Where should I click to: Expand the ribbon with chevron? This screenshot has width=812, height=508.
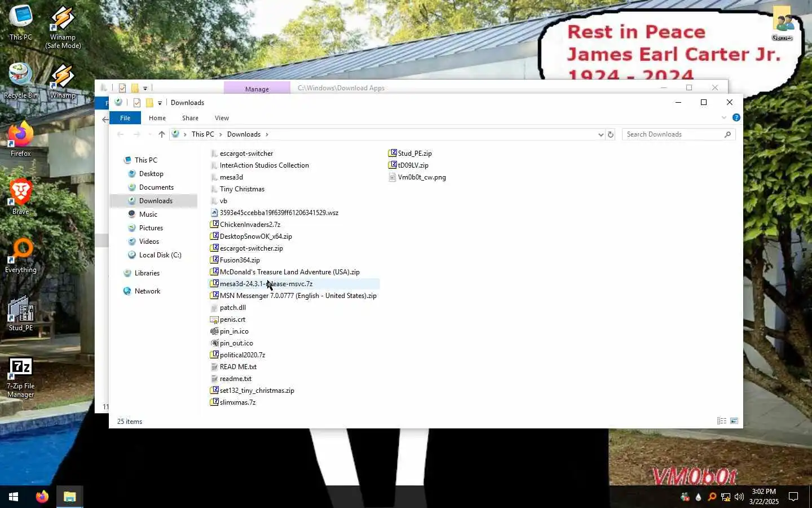coord(724,117)
